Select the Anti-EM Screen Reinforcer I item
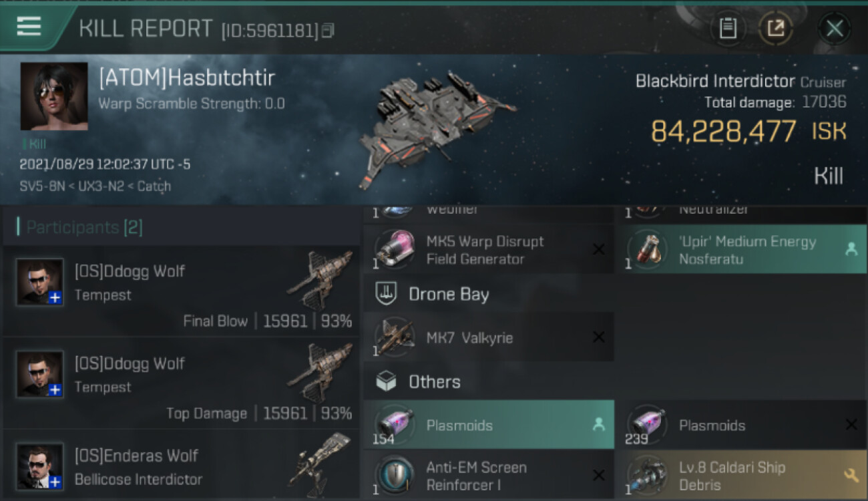The image size is (868, 501). click(489, 475)
